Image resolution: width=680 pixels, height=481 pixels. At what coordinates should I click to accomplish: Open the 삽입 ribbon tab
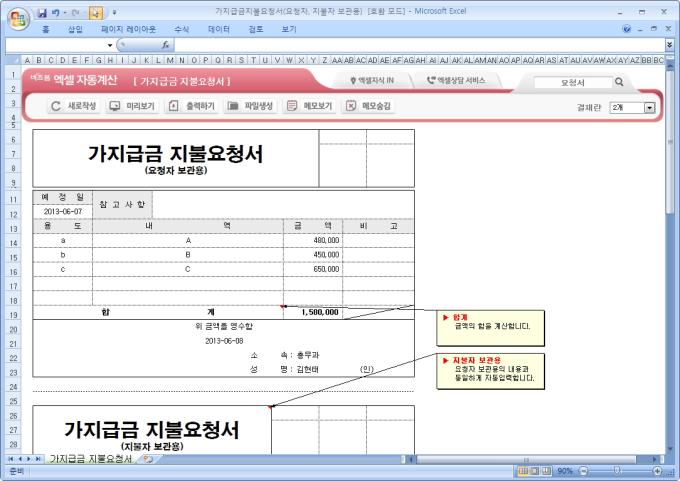click(x=75, y=29)
